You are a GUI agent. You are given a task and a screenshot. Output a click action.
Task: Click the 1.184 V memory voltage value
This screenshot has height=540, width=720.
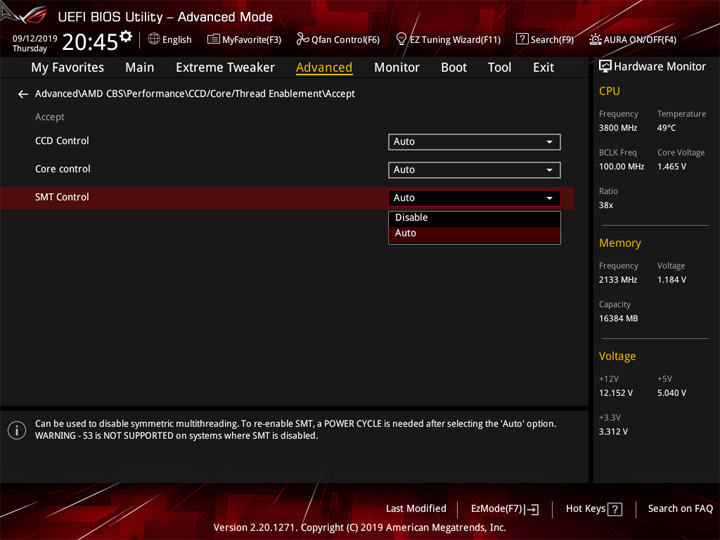click(671, 280)
